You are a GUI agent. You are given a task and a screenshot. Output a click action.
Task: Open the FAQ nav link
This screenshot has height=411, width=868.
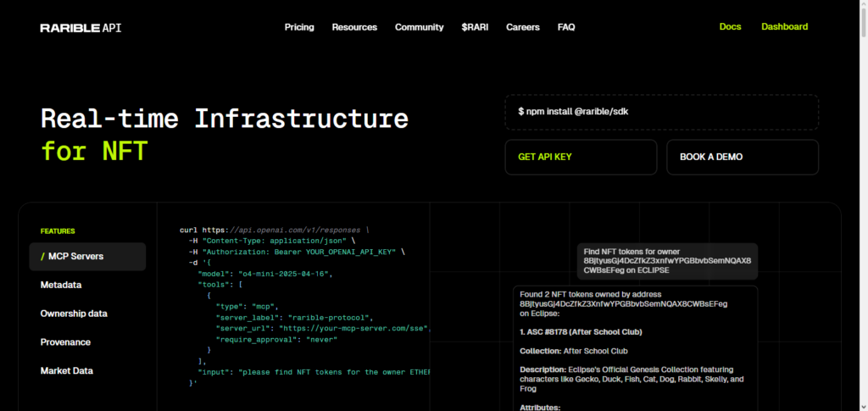pyautogui.click(x=566, y=27)
